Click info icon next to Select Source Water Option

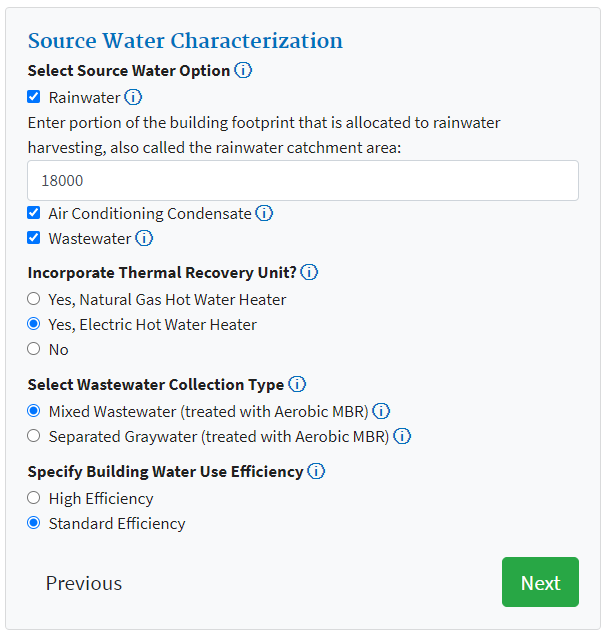pos(243,71)
